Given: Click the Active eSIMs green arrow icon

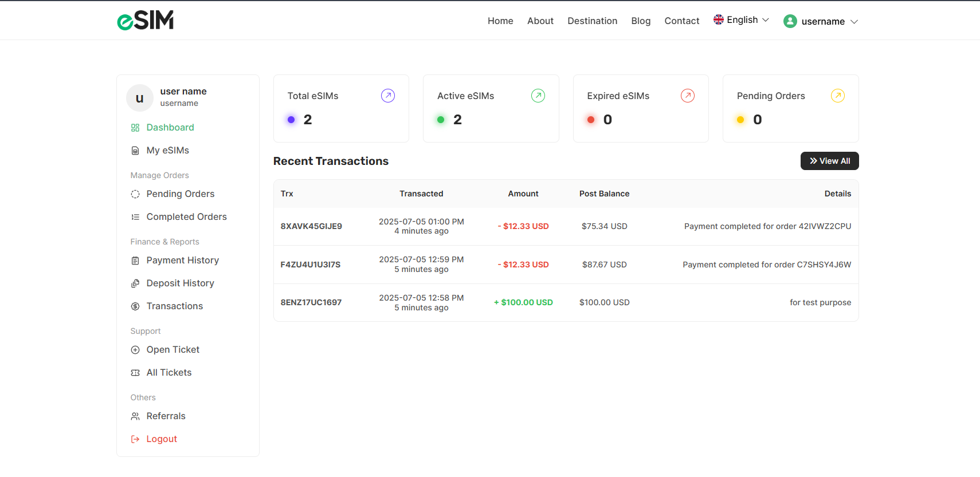Looking at the screenshot, I should click(538, 96).
